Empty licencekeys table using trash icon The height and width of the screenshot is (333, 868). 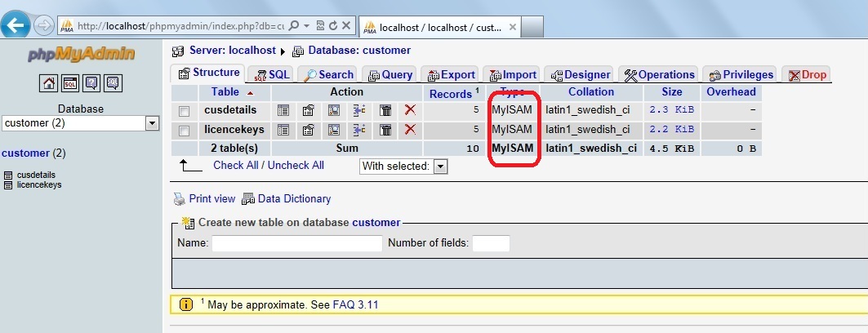pyautogui.click(x=386, y=130)
